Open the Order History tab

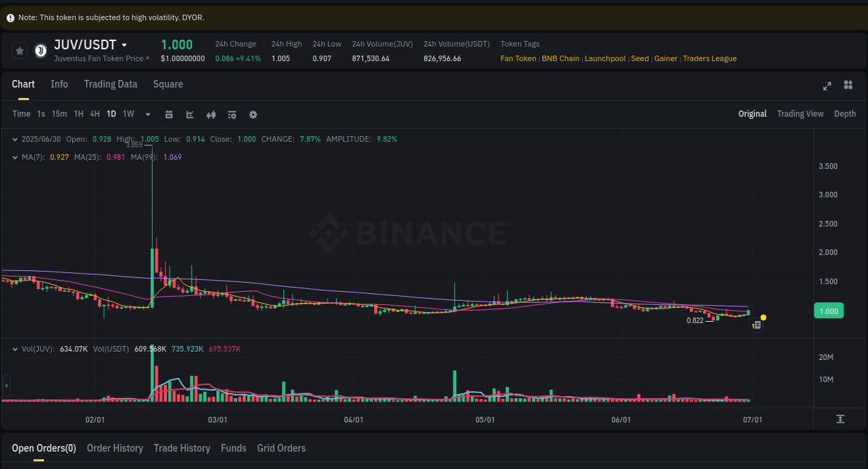point(115,448)
